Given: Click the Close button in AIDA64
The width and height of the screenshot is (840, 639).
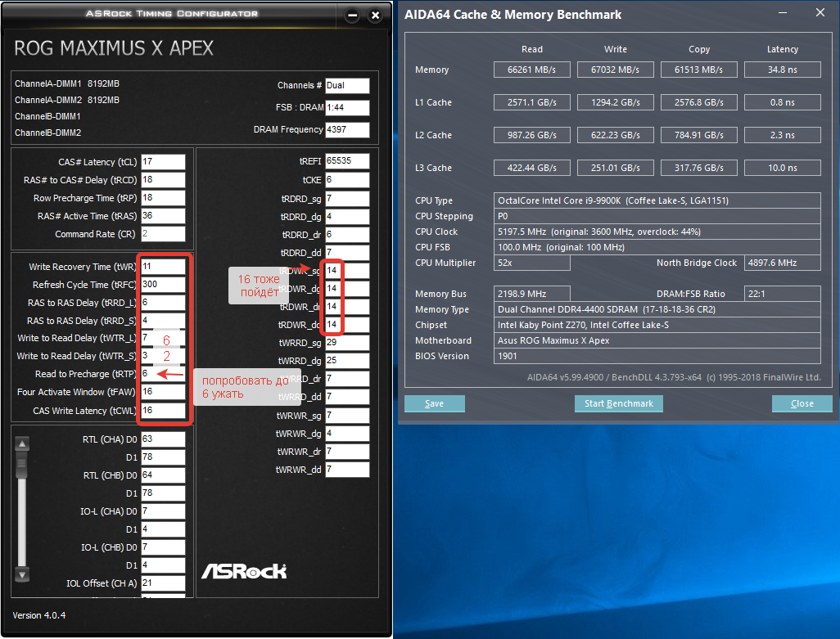Looking at the screenshot, I should point(802,403).
